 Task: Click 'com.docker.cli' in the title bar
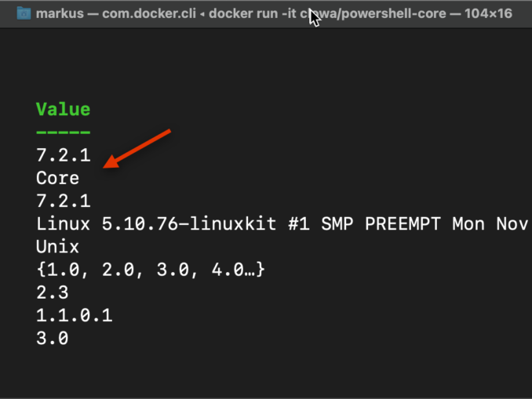tap(149, 13)
